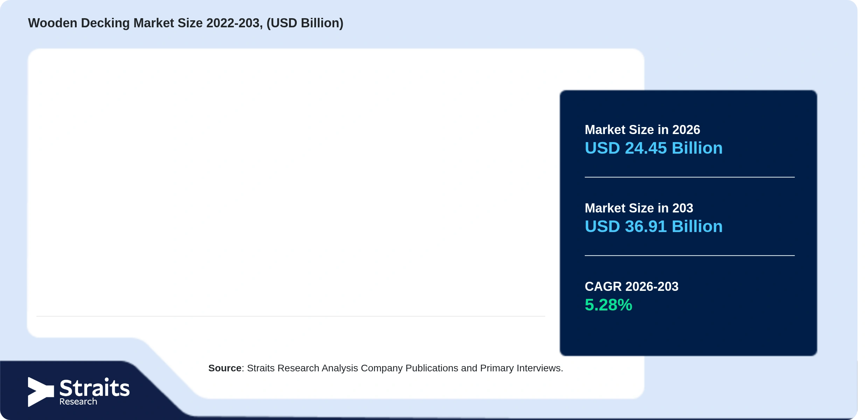Click the empty white chart area
This screenshot has height=420, width=868.
[x=290, y=182]
